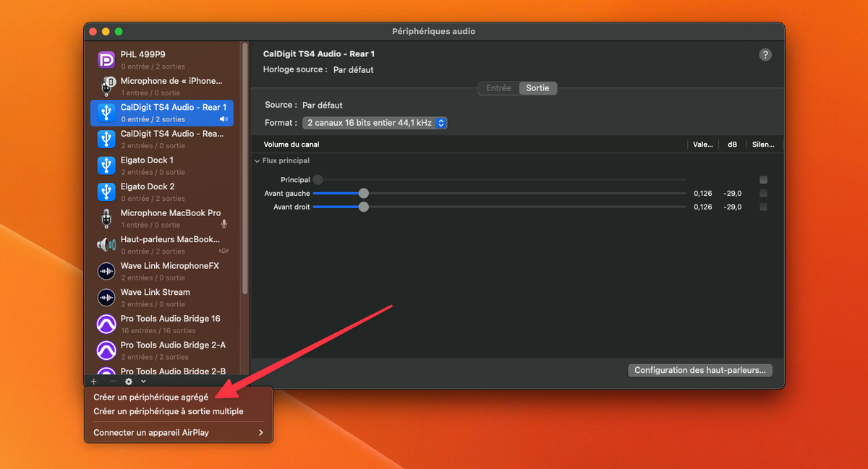The image size is (868, 469).
Task: Click the Avant droit volume slider
Action: tap(499, 207)
